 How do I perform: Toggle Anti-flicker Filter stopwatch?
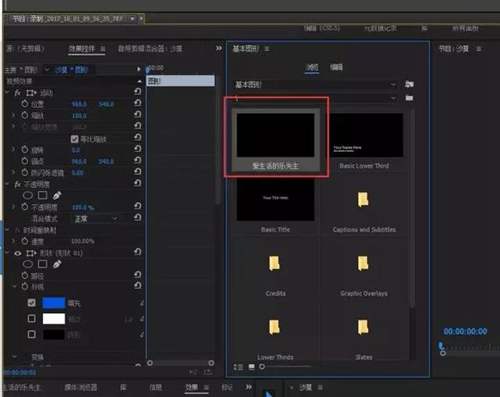pyautogui.click(x=25, y=173)
